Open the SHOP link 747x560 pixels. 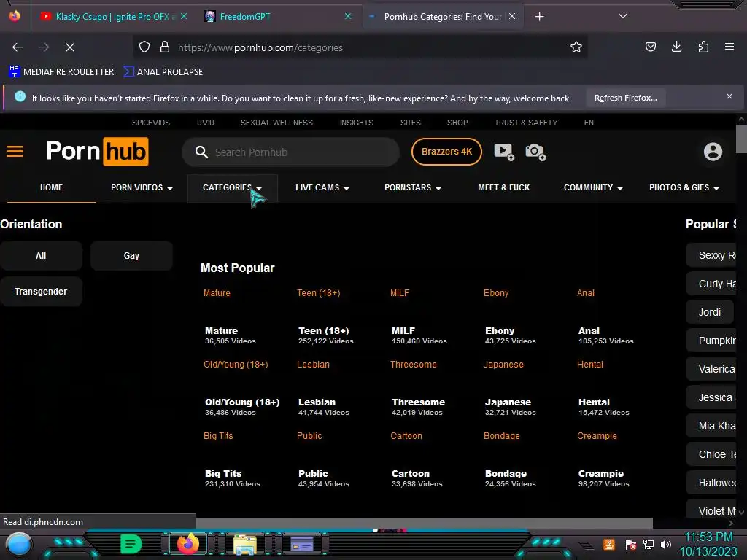(457, 122)
